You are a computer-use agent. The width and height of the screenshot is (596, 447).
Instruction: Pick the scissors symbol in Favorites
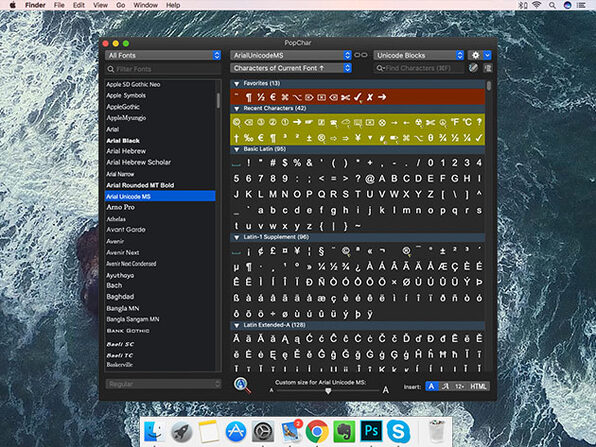click(345, 97)
